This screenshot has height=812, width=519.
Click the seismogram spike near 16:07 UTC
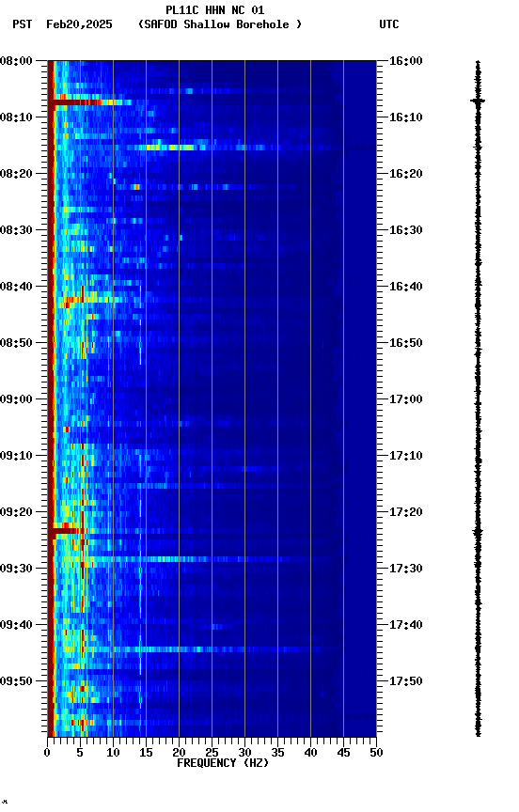click(x=478, y=101)
